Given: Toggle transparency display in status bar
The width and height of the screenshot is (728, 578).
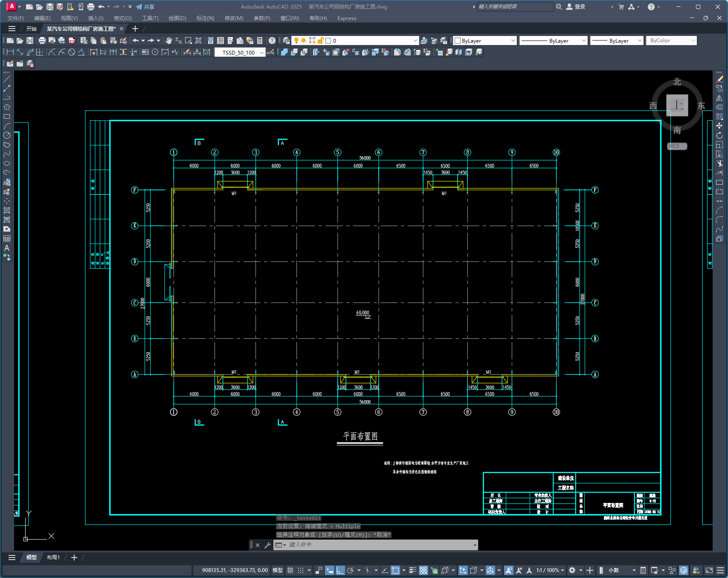Looking at the screenshot, I should pos(423,570).
